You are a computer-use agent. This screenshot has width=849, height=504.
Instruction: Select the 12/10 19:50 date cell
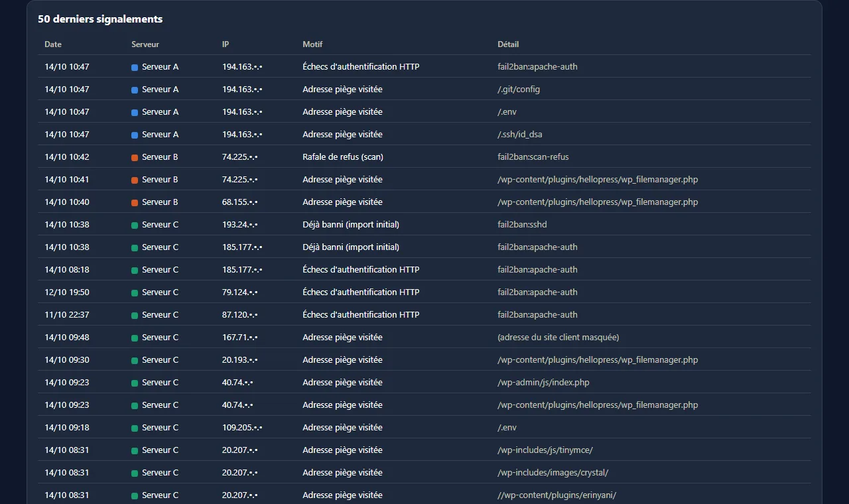(x=67, y=292)
